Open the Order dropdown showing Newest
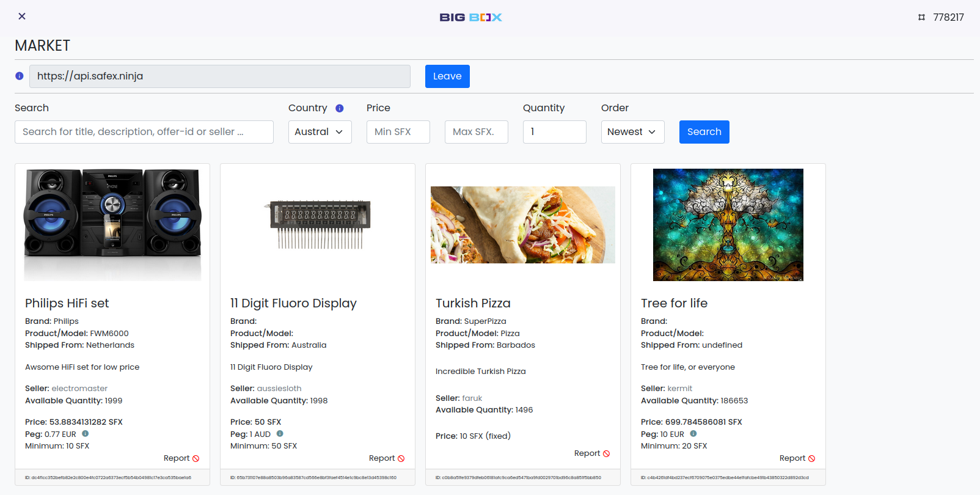This screenshot has height=495, width=980. click(633, 132)
